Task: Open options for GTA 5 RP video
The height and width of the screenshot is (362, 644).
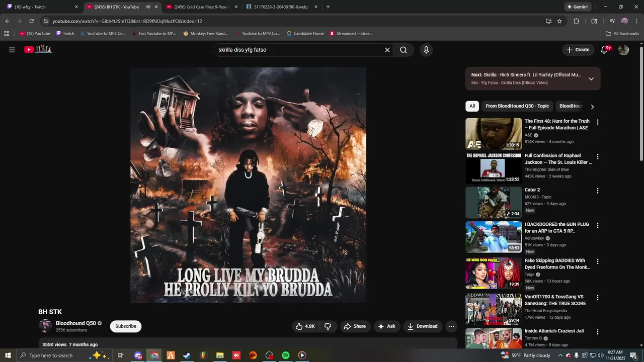Action: (x=598, y=225)
